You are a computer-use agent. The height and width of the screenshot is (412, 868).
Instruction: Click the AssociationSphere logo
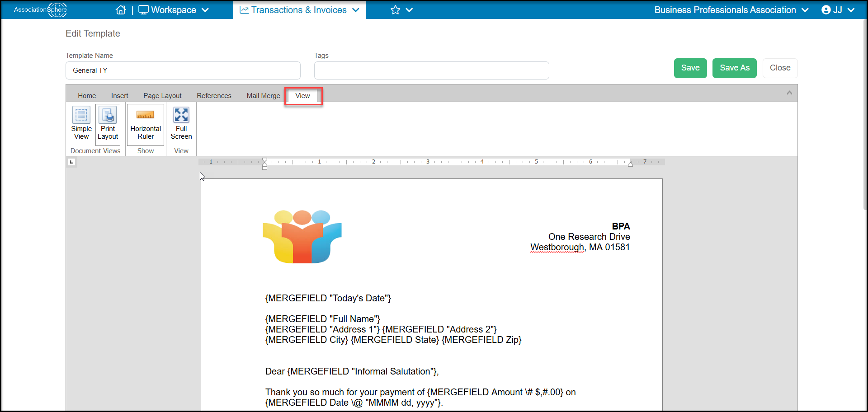pos(40,10)
